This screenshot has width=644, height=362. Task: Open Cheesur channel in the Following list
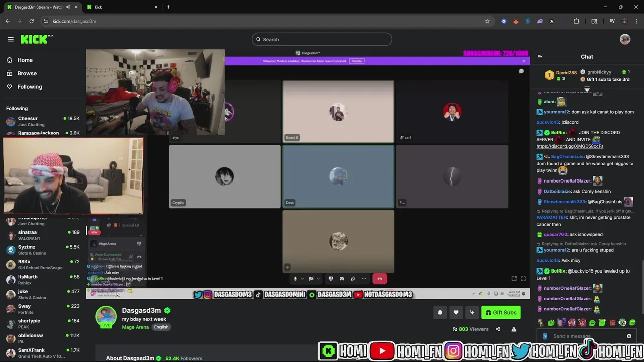click(x=43, y=121)
